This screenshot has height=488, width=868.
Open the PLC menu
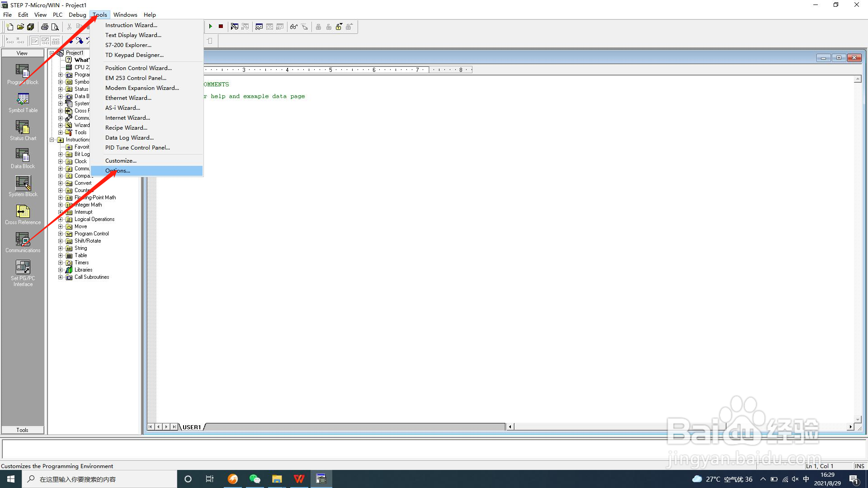click(x=57, y=14)
